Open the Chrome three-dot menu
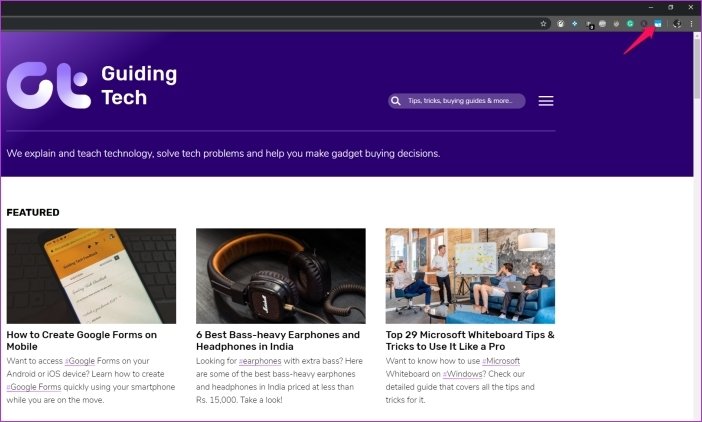This screenshot has width=702, height=422. (691, 23)
